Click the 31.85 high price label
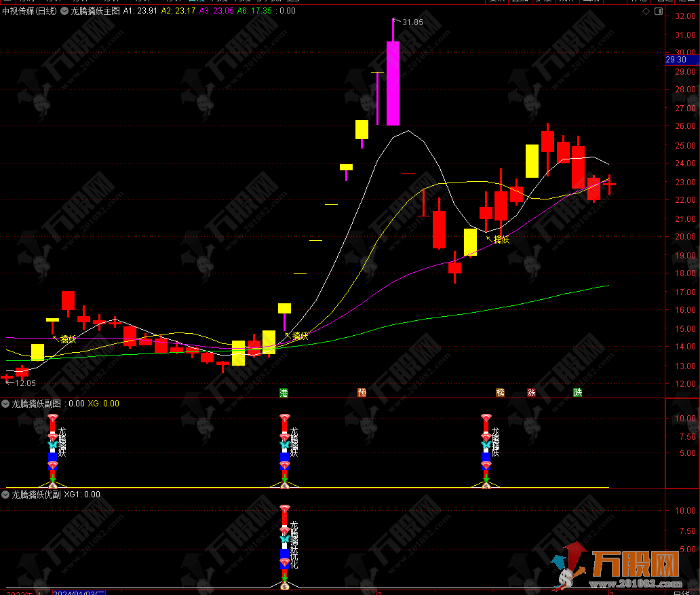700x595 pixels. pyautogui.click(x=412, y=22)
